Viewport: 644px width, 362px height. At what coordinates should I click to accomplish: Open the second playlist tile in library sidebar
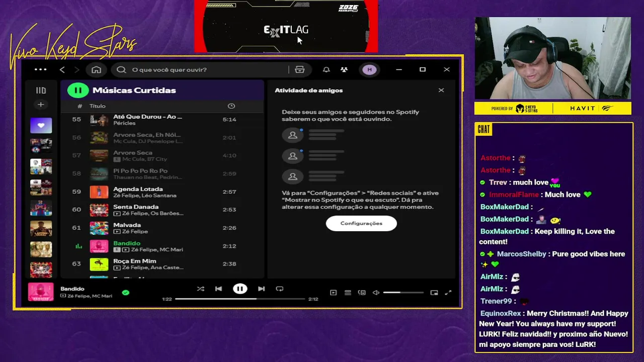point(41,146)
